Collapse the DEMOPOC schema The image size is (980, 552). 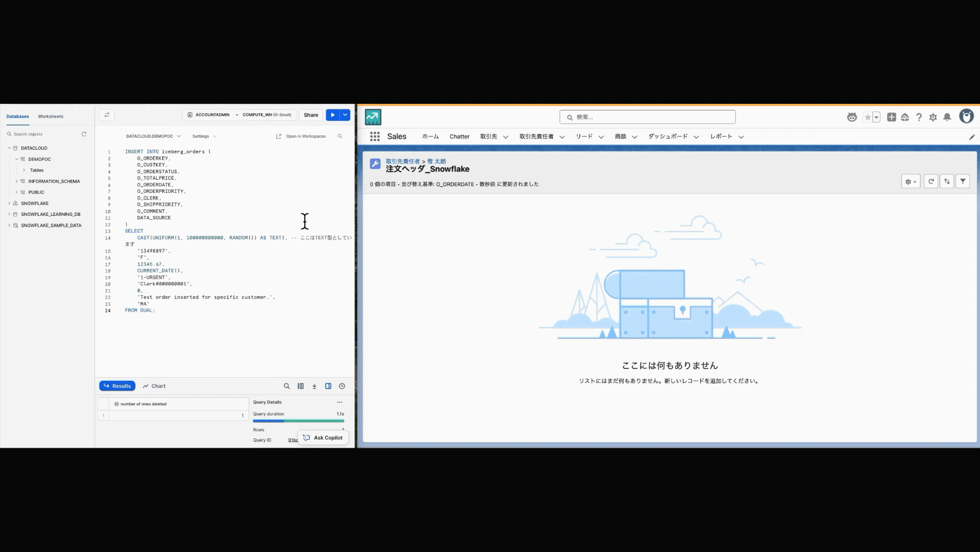tap(16, 159)
